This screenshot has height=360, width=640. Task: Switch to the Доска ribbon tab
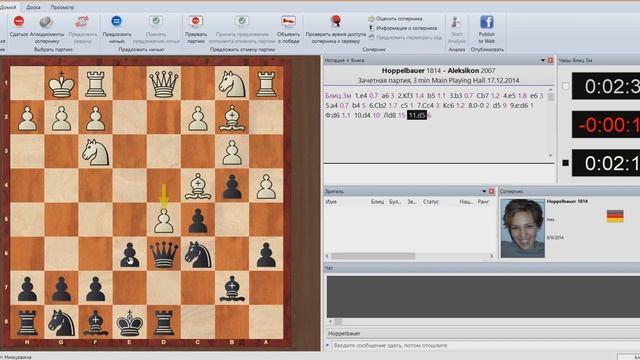click(33, 7)
